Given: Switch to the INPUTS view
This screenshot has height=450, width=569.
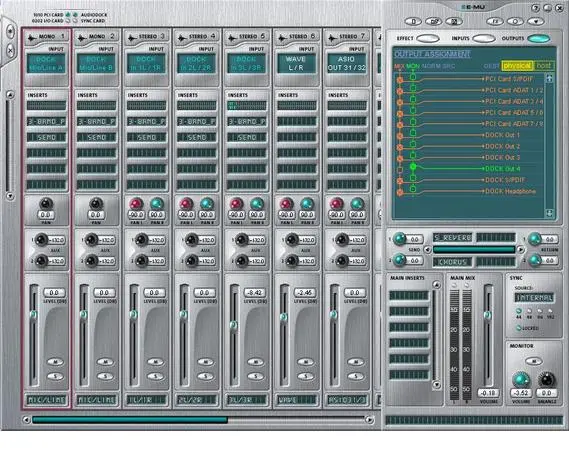Looking at the screenshot, I should pyautogui.click(x=484, y=38).
